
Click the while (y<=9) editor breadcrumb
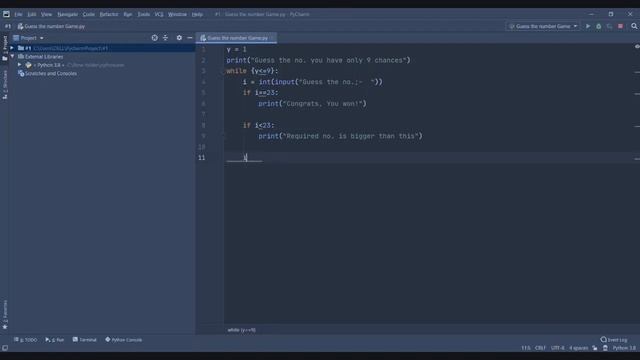[x=242, y=330]
